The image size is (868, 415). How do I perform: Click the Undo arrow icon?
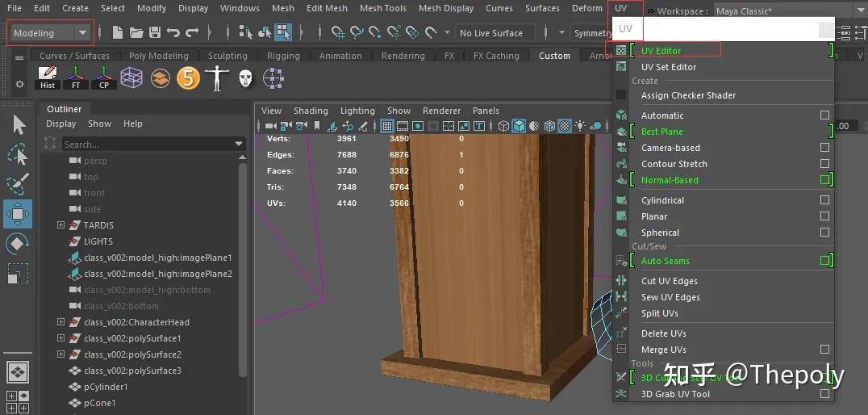pyautogui.click(x=173, y=33)
